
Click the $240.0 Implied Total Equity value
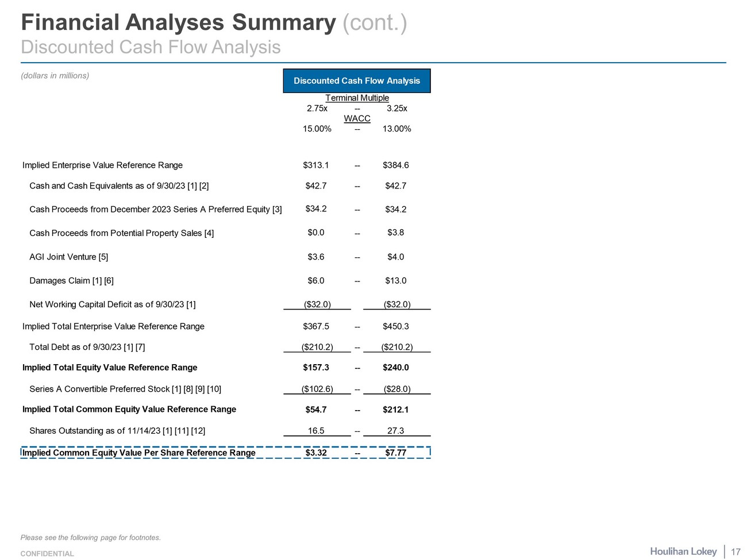(x=395, y=368)
